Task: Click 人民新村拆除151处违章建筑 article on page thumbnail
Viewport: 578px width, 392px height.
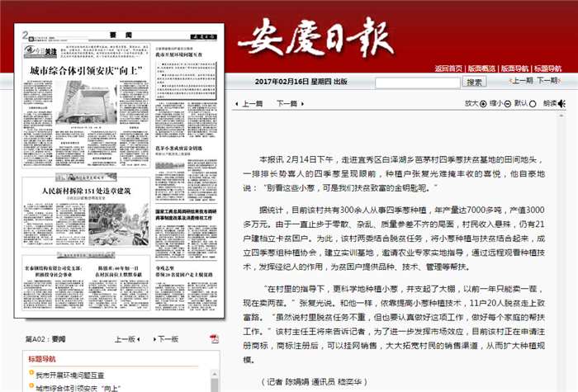Action: click(86, 212)
